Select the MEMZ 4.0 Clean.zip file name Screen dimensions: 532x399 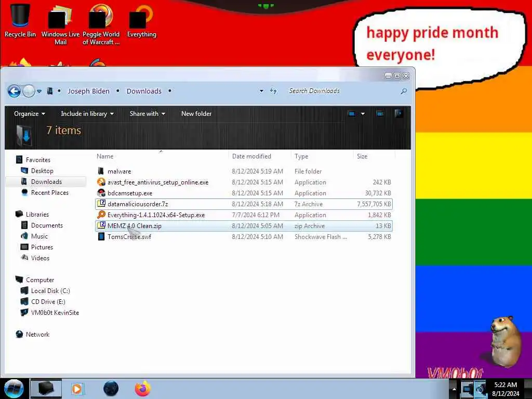(x=135, y=225)
